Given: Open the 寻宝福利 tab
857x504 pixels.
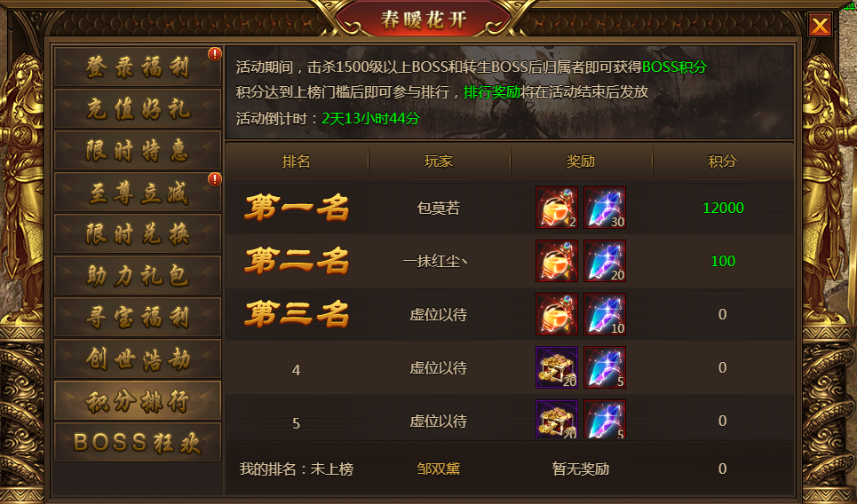Looking at the screenshot, I should pyautogui.click(x=137, y=317).
